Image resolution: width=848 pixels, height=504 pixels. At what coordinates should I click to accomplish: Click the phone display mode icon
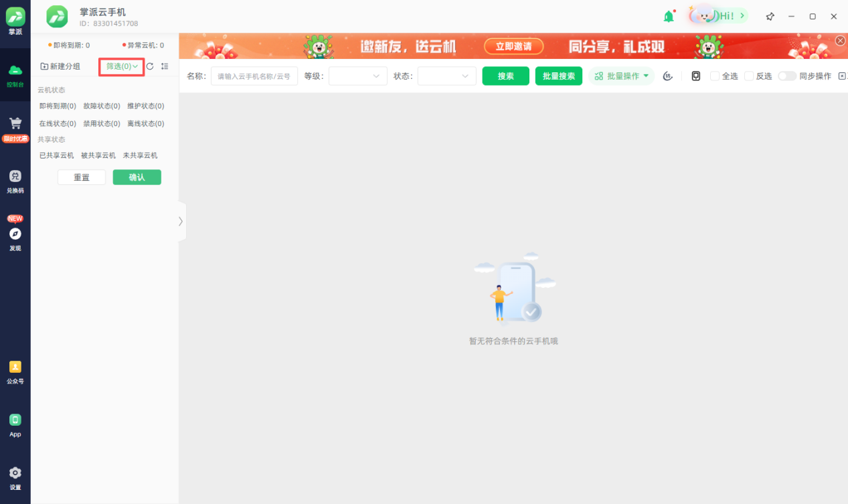point(696,76)
